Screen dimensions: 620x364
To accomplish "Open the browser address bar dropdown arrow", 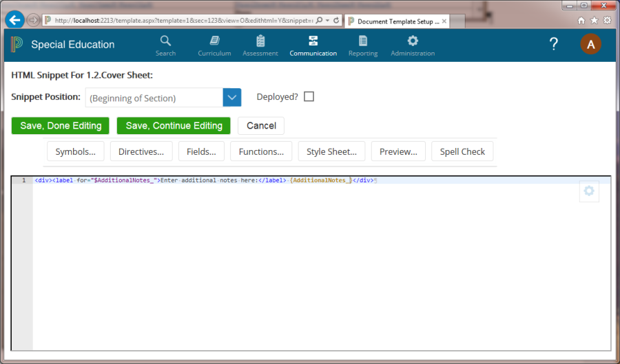I will 327,21.
